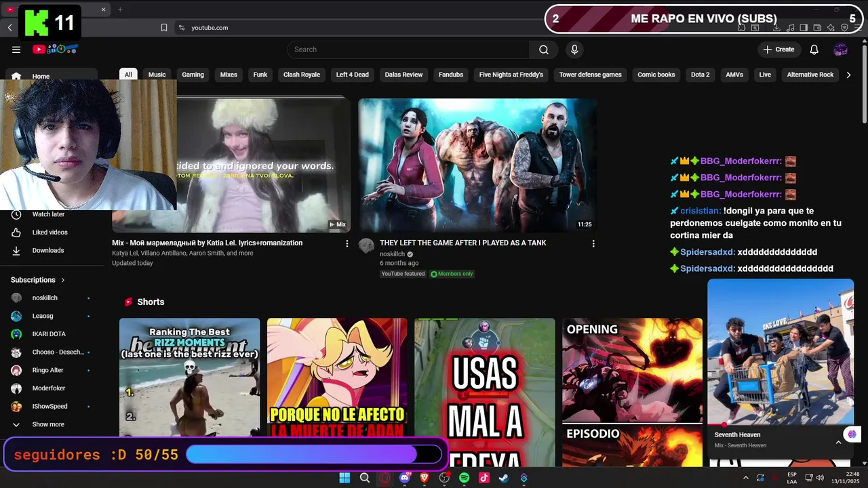Show hidden system tray icons
The height and width of the screenshot is (488, 868).
(745, 478)
